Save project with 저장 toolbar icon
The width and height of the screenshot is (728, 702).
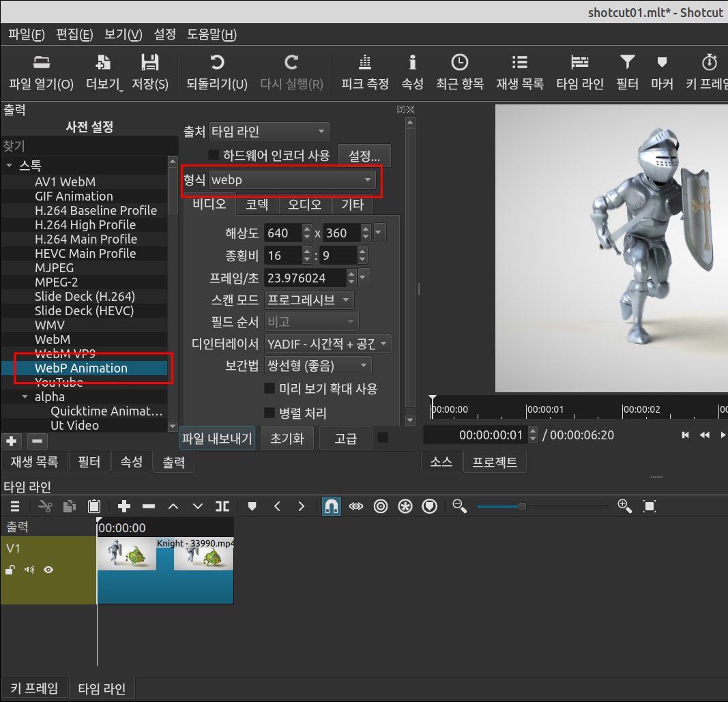coord(149,72)
